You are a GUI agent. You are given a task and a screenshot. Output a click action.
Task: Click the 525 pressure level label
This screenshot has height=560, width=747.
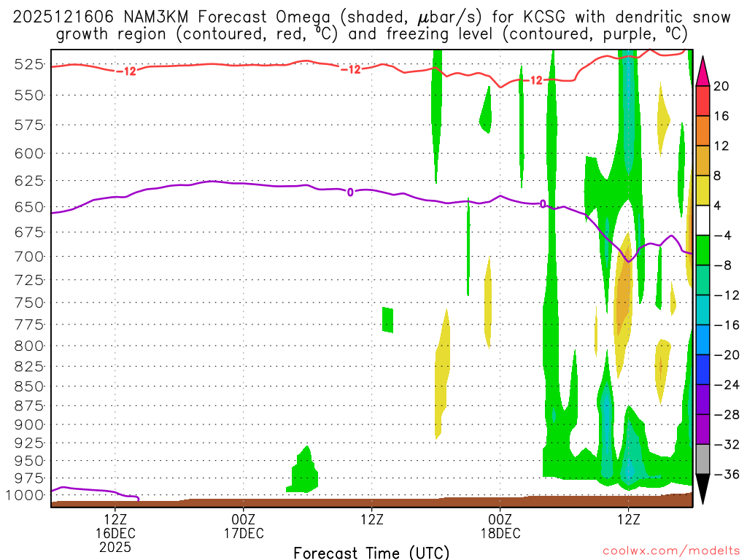[29, 64]
